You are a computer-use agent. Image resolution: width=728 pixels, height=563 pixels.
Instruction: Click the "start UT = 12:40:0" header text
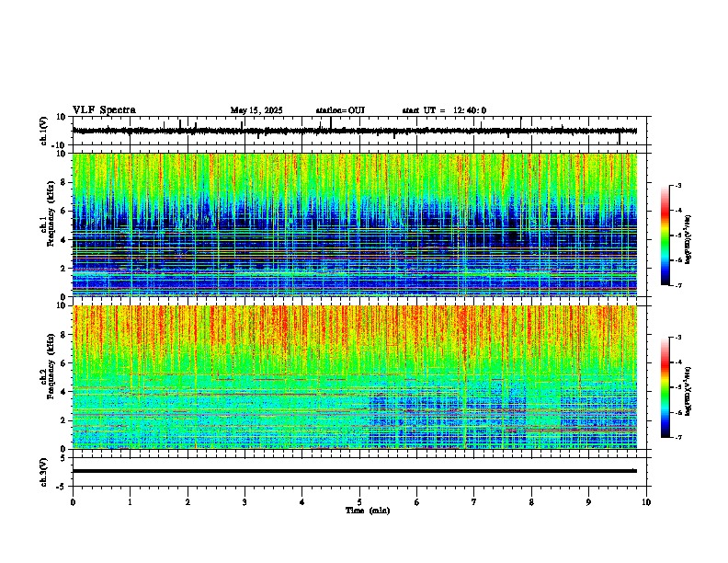tap(444, 110)
